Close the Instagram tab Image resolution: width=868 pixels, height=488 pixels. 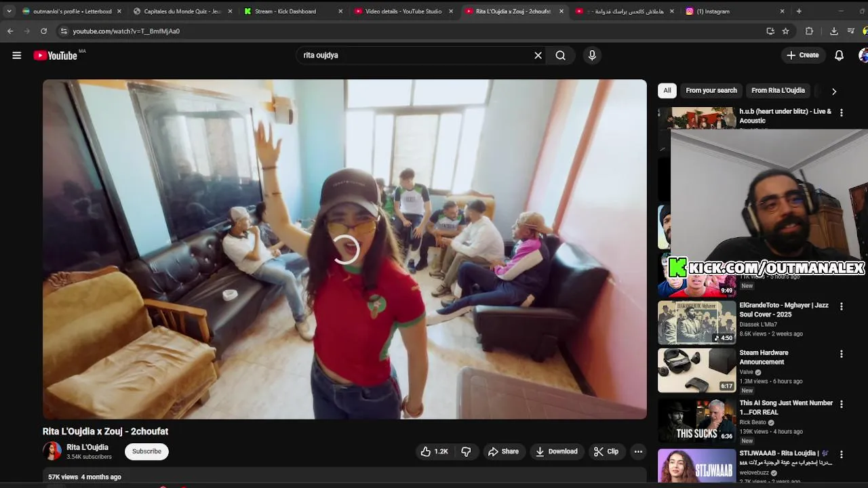click(782, 12)
